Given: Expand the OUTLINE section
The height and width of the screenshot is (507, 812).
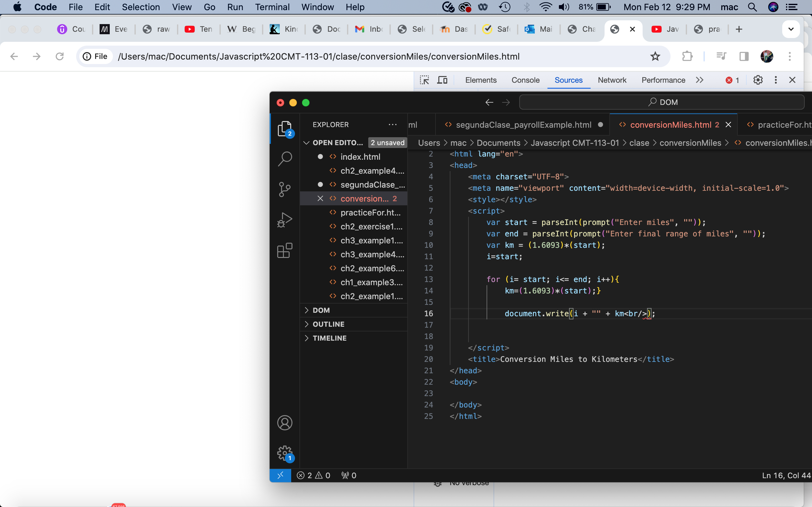Looking at the screenshot, I should [x=328, y=324].
